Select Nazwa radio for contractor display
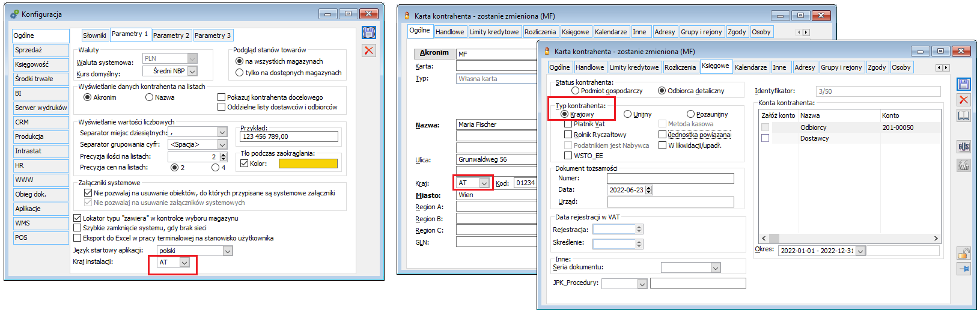This screenshot has width=980, height=312. [x=150, y=97]
